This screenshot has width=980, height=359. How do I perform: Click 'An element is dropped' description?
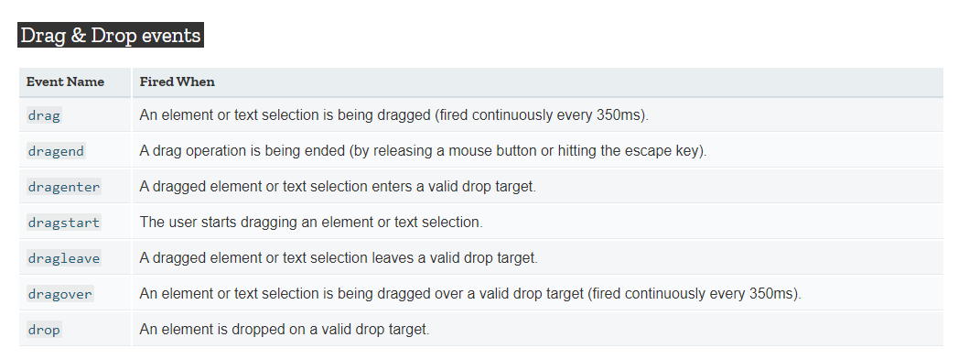click(x=285, y=330)
